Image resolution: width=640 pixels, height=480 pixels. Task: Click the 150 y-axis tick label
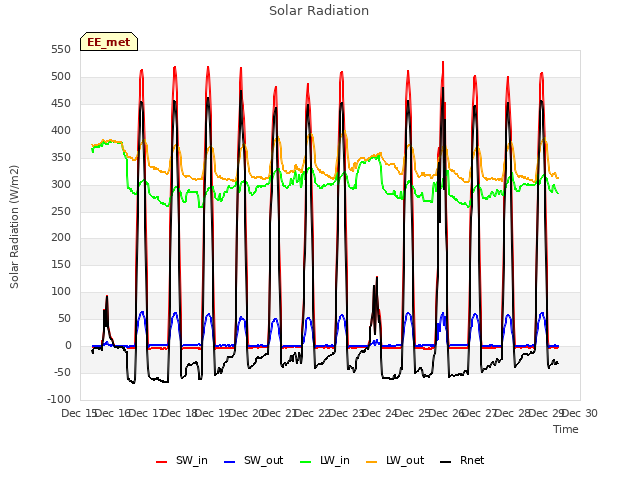pyautogui.click(x=61, y=264)
